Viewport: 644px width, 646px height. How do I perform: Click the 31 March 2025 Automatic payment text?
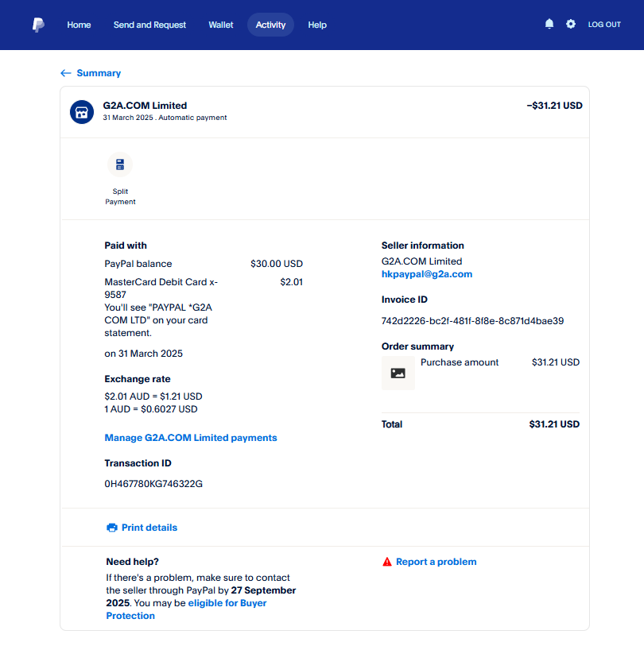(165, 118)
